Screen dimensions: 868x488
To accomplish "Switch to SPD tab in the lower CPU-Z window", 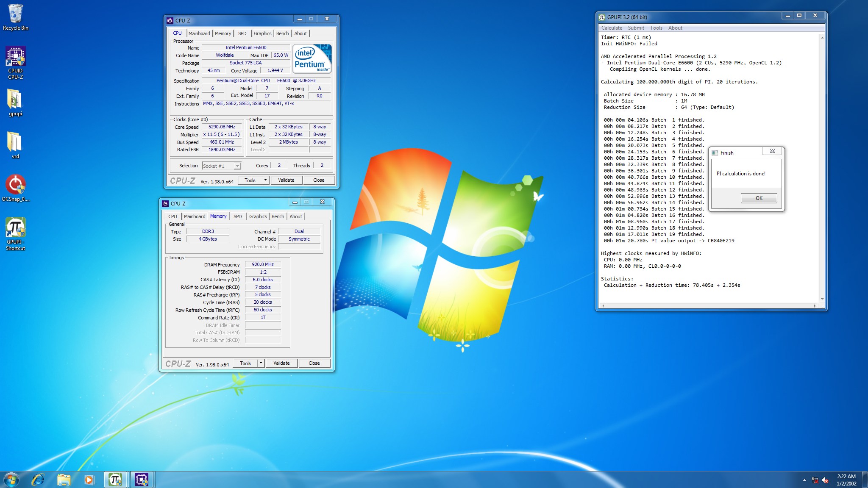I will (x=237, y=216).
